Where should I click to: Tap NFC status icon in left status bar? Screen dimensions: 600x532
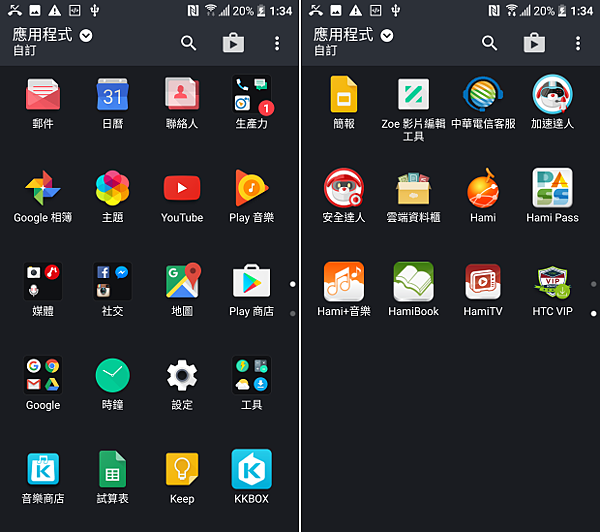click(x=193, y=11)
